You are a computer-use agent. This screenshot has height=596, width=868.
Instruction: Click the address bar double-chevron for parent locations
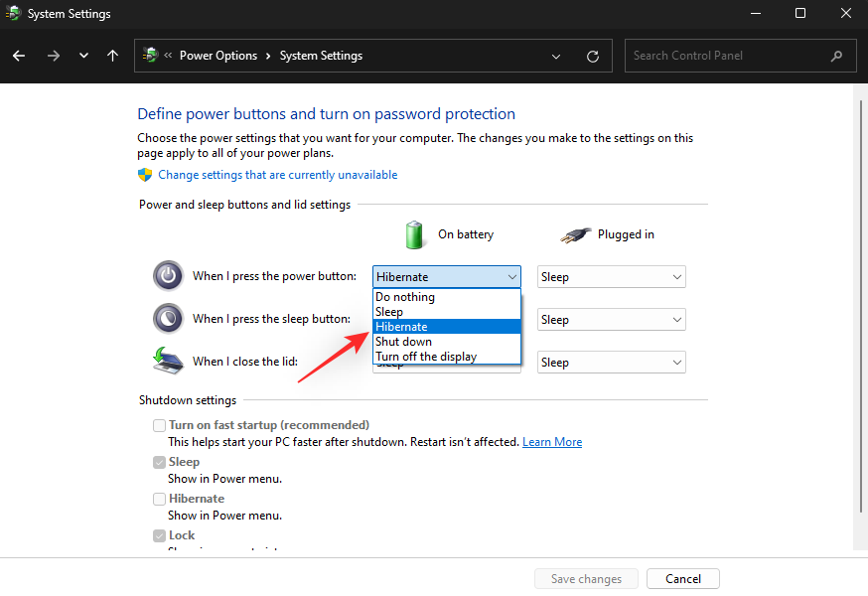pos(168,55)
